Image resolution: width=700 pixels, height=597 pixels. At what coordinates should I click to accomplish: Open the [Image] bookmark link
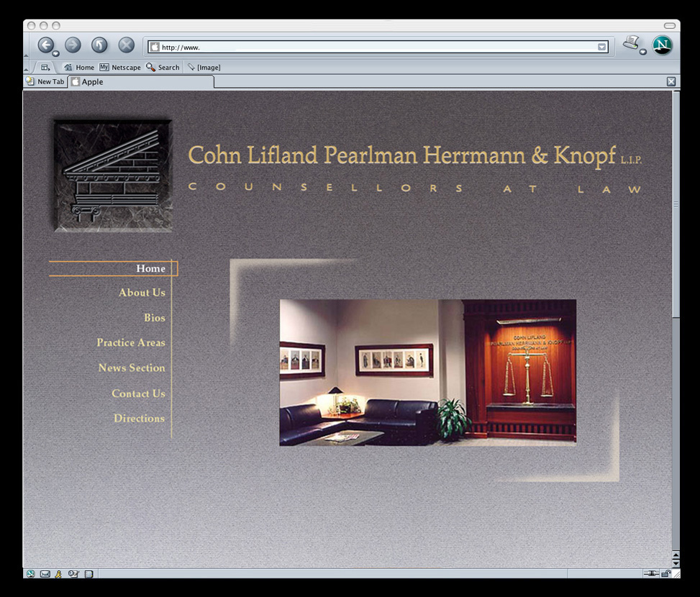(x=204, y=68)
